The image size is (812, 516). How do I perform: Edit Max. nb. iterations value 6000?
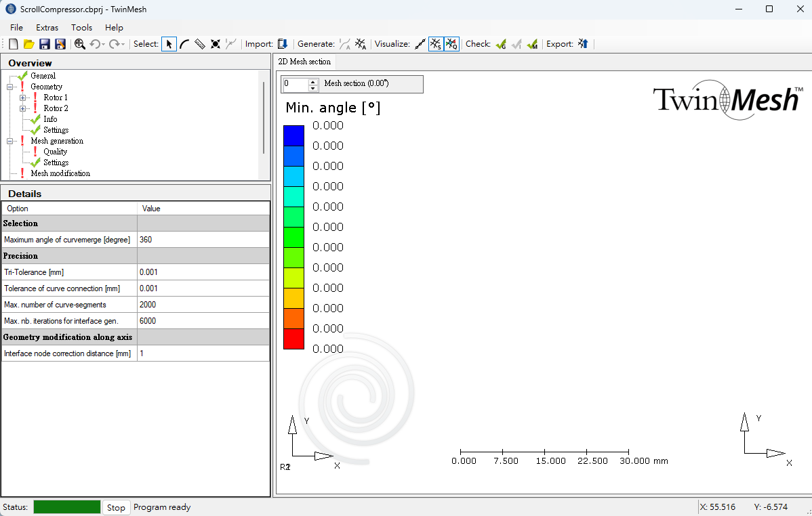(203, 321)
